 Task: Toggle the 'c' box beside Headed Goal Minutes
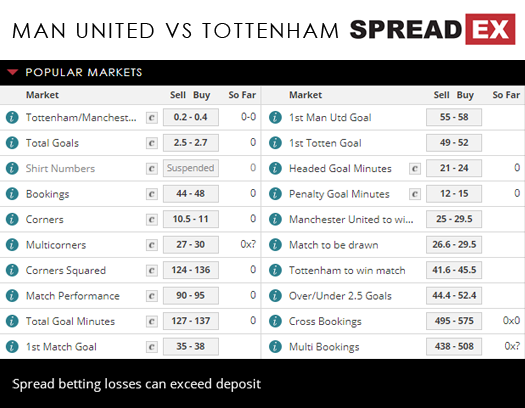click(415, 169)
